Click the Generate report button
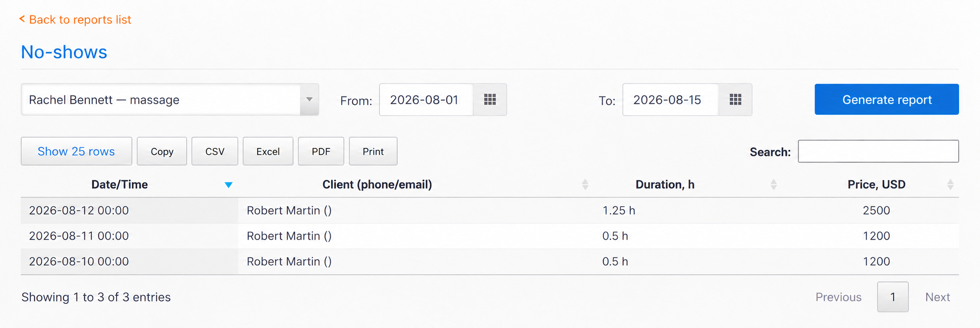 click(x=886, y=100)
